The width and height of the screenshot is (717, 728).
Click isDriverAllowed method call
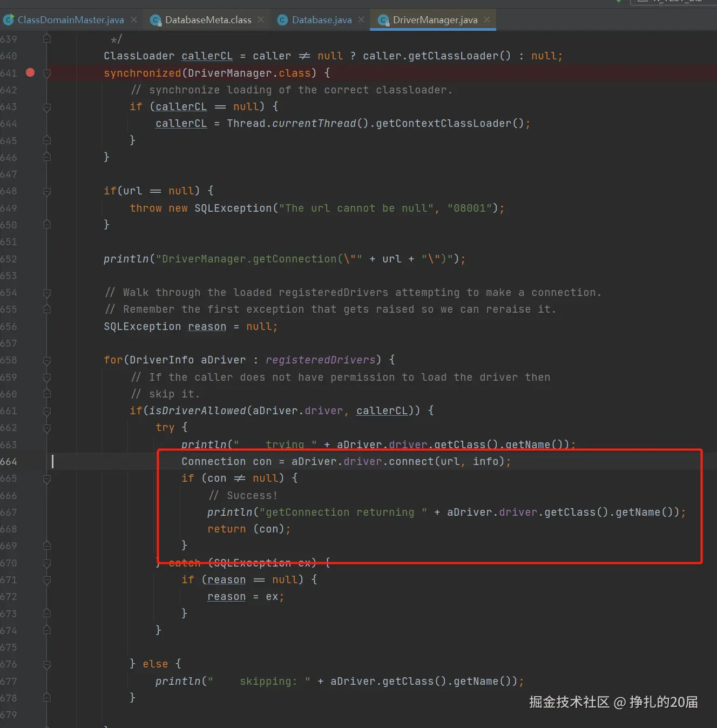click(x=198, y=411)
